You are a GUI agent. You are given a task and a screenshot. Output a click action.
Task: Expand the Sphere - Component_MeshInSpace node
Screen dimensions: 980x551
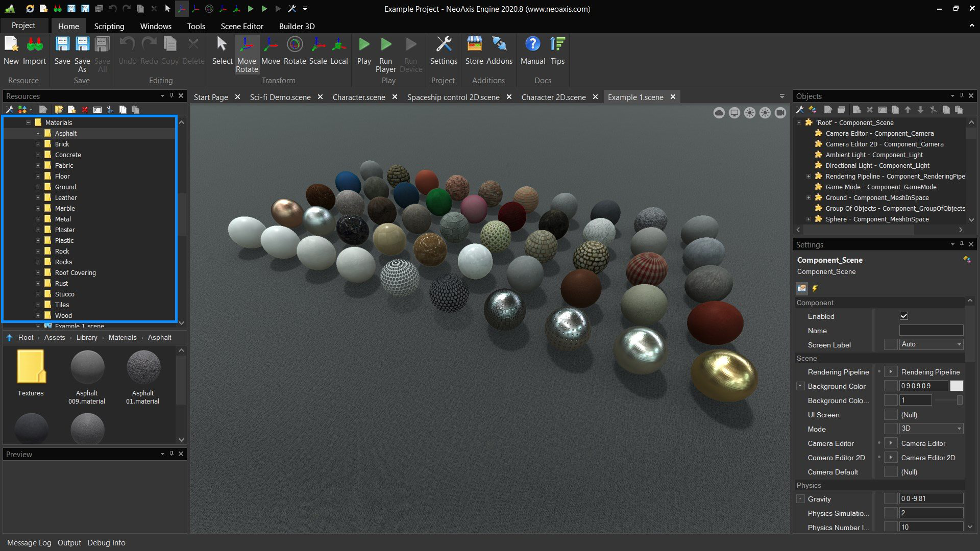[x=808, y=219]
